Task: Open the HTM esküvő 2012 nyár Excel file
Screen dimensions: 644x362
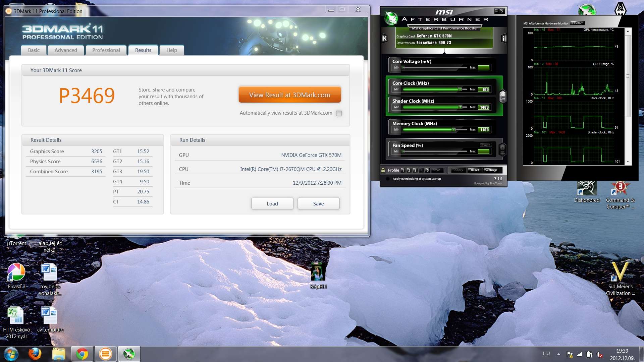Action: [16, 323]
